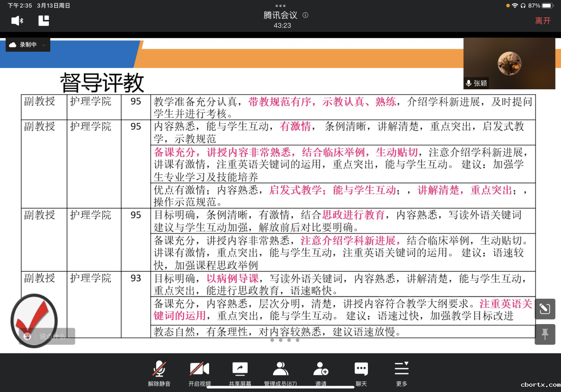
Task: Open 管理成员(87) member list
Action: (280, 372)
